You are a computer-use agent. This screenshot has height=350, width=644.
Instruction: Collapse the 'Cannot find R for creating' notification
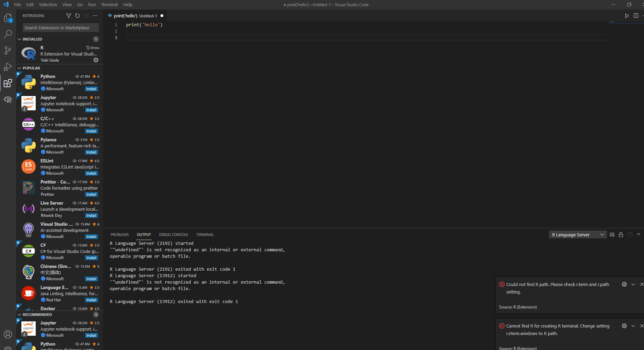(x=633, y=326)
